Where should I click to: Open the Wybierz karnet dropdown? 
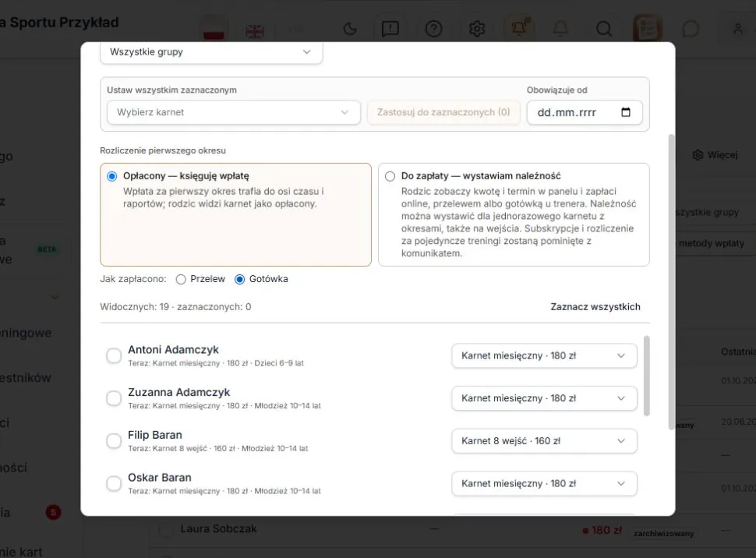click(233, 112)
